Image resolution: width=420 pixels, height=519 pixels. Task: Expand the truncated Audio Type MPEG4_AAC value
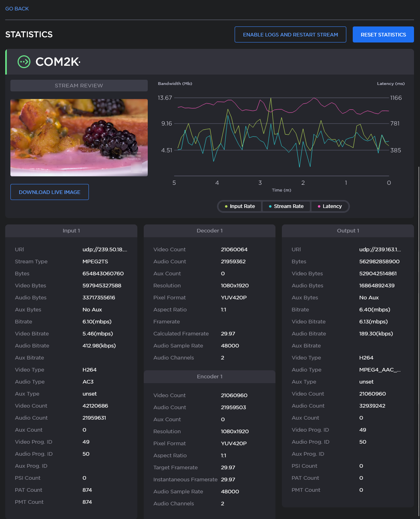[x=380, y=370]
